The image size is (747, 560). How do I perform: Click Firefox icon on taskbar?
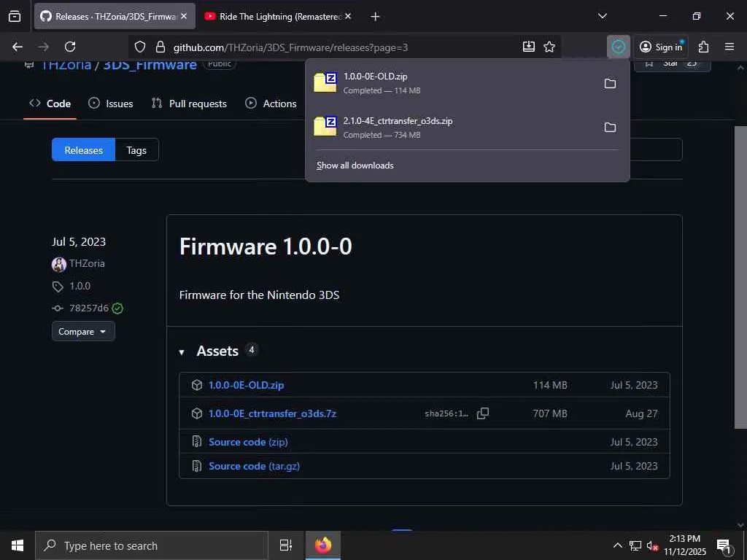point(323,545)
